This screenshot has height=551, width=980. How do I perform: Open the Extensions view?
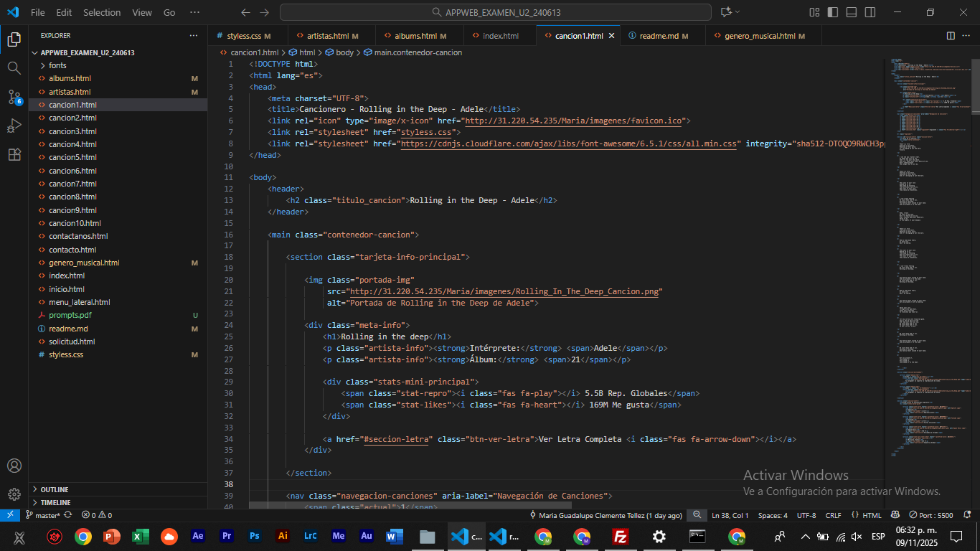pos(14,155)
